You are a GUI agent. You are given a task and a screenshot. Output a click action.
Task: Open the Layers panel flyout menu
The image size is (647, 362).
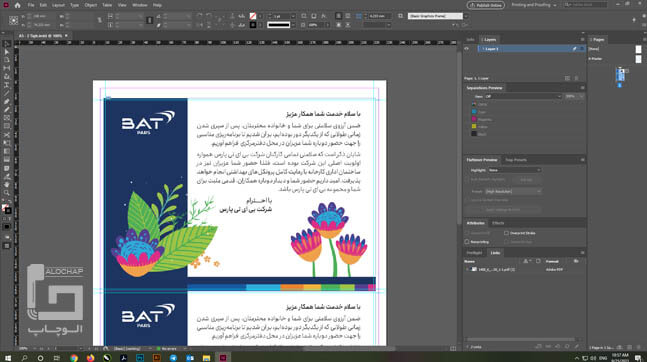pos(582,40)
